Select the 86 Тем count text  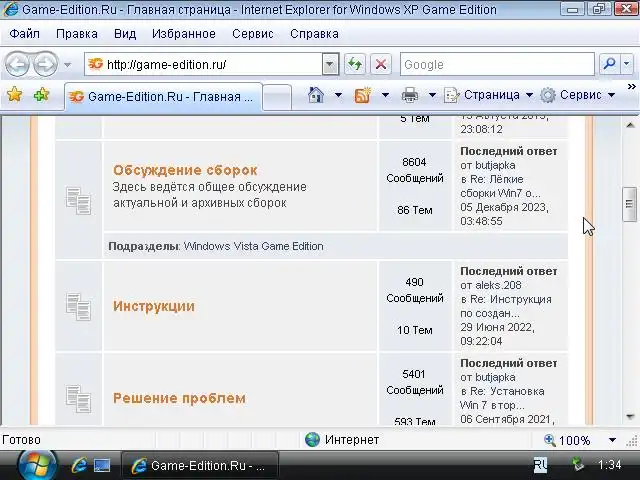415,210
